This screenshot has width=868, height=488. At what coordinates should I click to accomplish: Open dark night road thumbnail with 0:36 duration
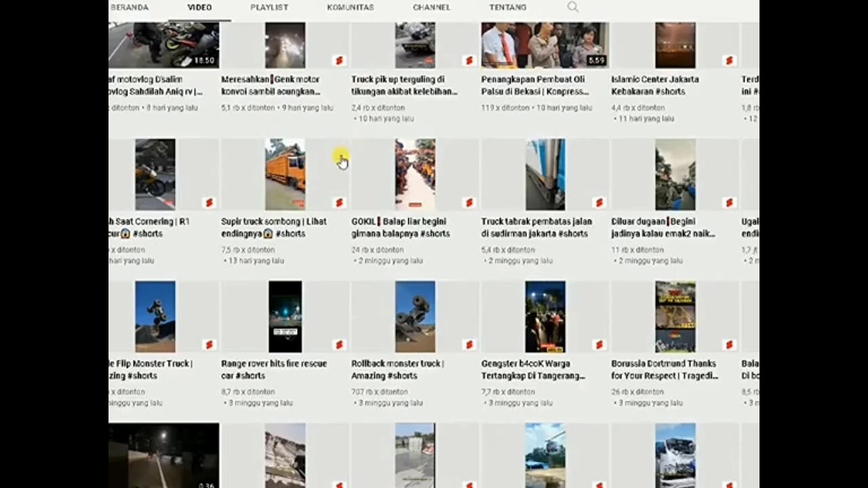(163, 455)
